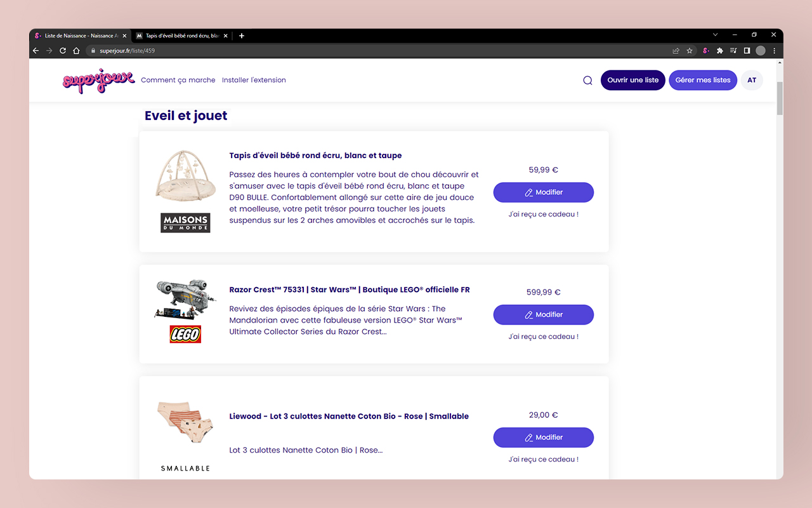This screenshot has width=812, height=508.
Task: Click the Lot 3 culottes Nanette description
Action: pyautogui.click(x=306, y=450)
